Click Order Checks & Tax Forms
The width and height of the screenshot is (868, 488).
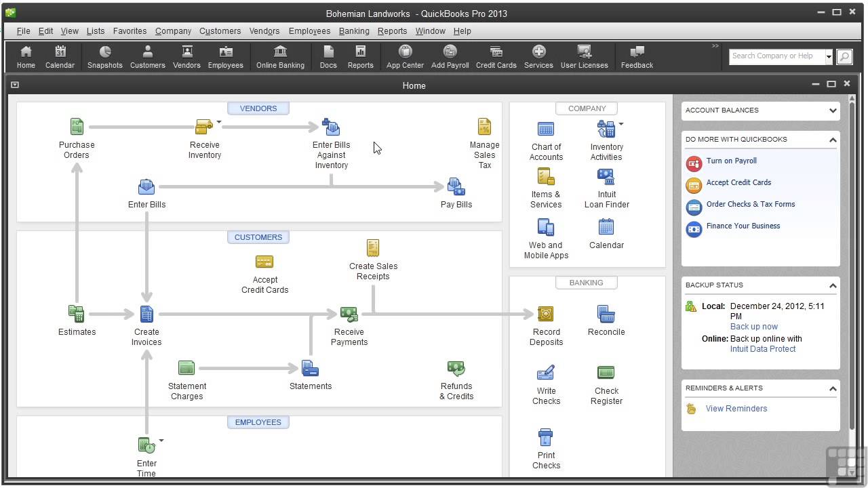pyautogui.click(x=751, y=205)
